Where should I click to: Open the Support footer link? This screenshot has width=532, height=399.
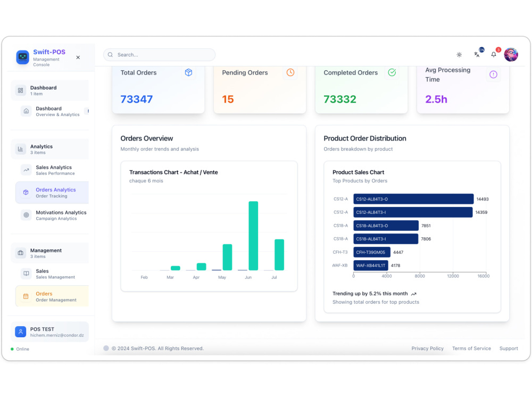(x=509, y=348)
